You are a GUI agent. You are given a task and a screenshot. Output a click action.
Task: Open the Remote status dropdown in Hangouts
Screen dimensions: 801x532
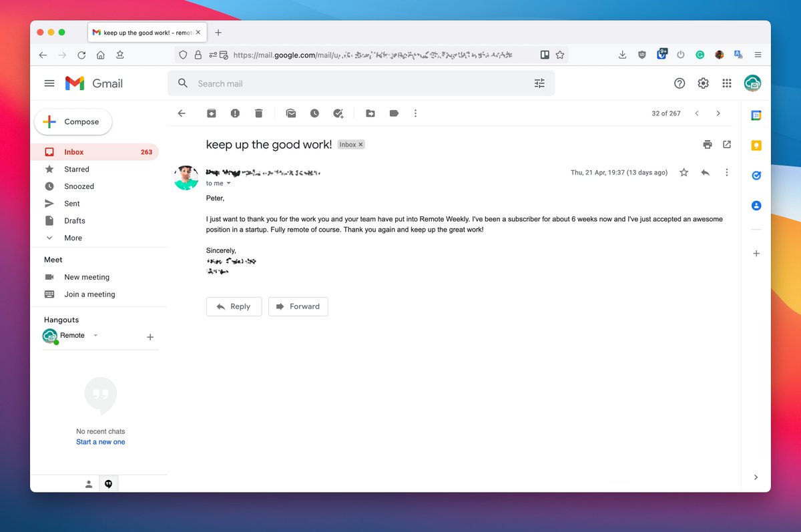coord(95,336)
